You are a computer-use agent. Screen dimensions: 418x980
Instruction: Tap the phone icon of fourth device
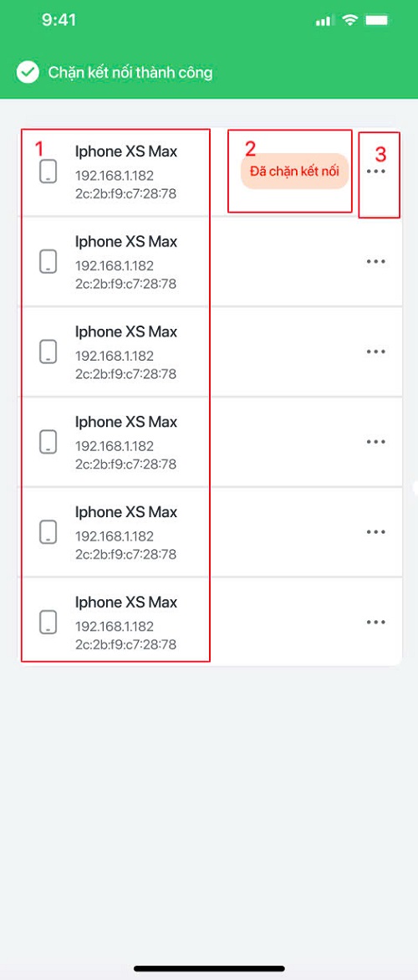(x=48, y=441)
